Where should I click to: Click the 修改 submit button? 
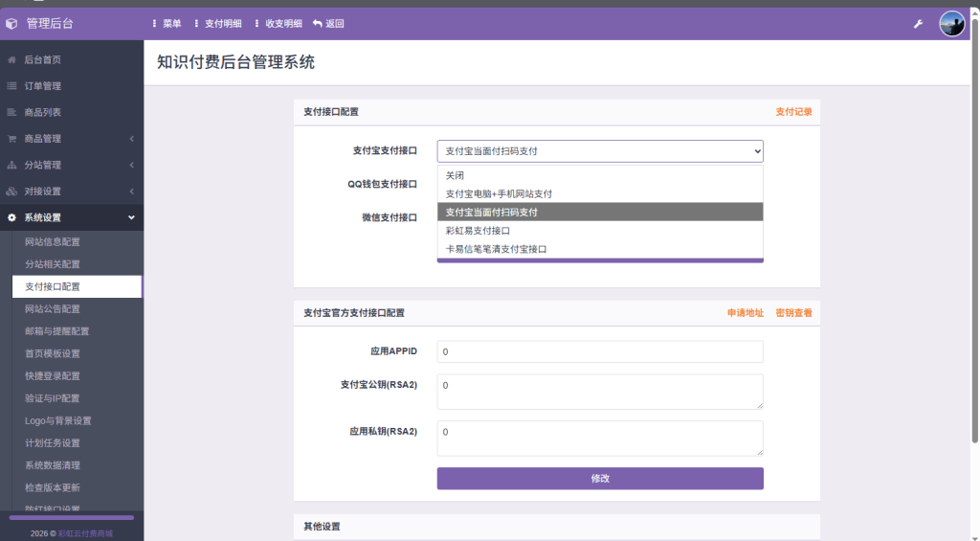[600, 479]
